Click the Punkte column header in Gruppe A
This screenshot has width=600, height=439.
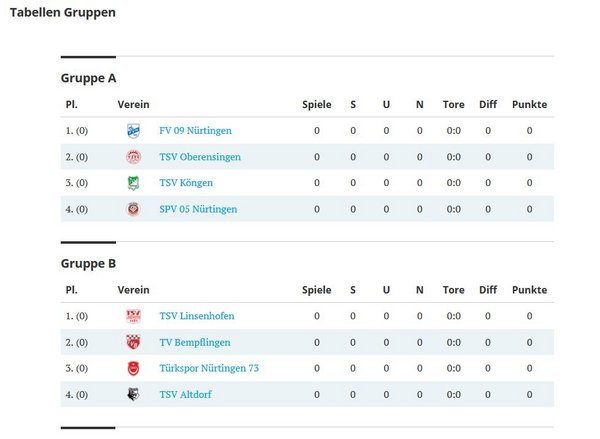(529, 104)
